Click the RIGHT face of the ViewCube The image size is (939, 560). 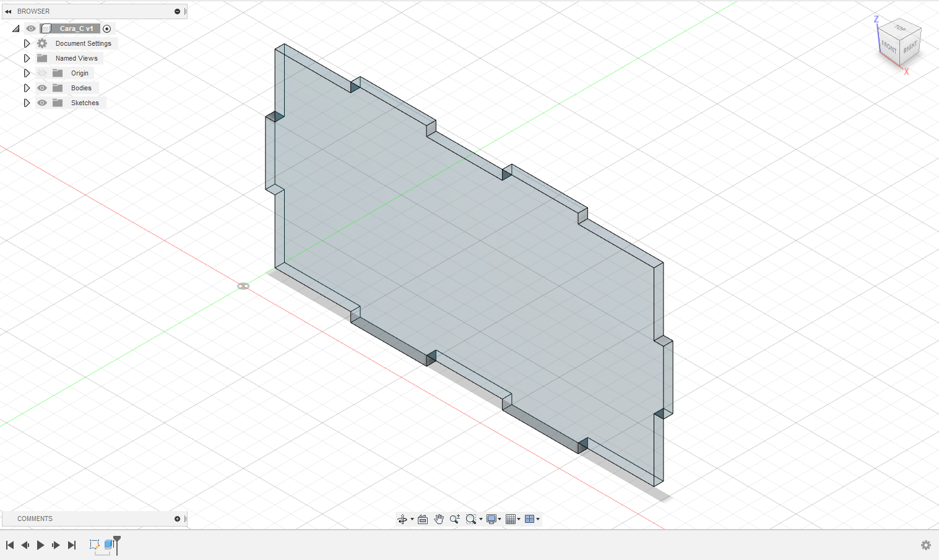click(910, 48)
